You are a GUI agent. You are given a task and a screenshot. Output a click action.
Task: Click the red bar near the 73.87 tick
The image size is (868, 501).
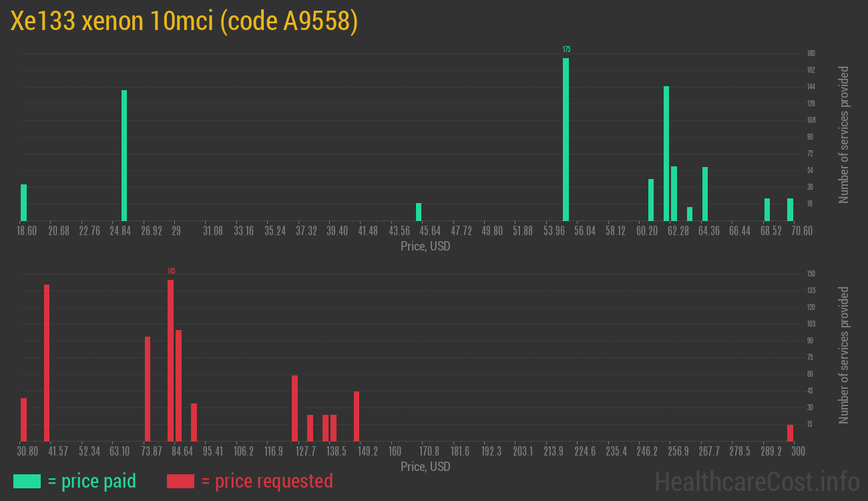point(148,389)
